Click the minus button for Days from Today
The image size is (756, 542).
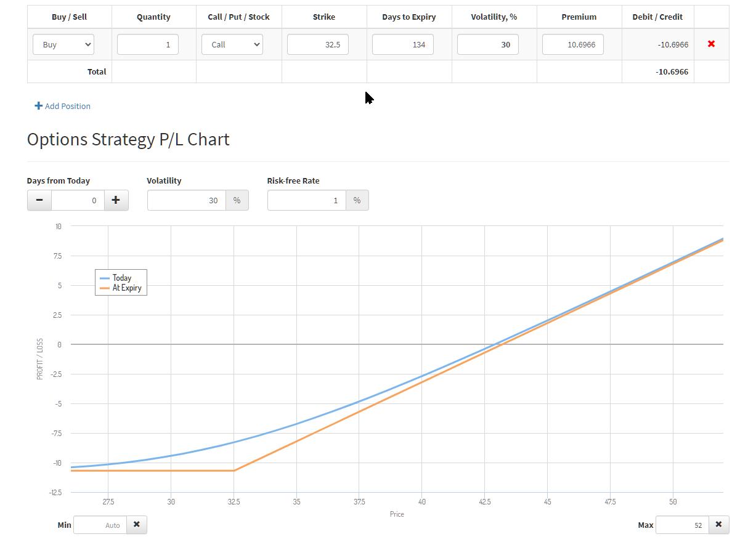pyautogui.click(x=39, y=200)
